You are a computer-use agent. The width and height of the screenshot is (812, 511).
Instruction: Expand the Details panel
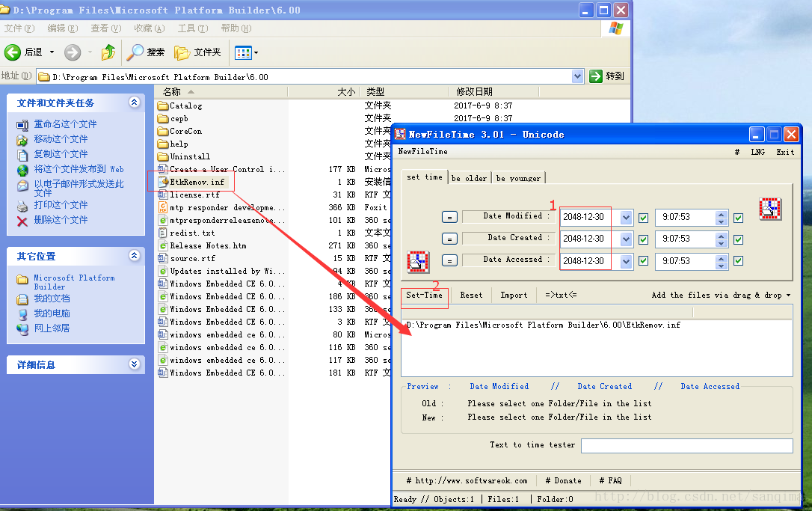pos(134,364)
